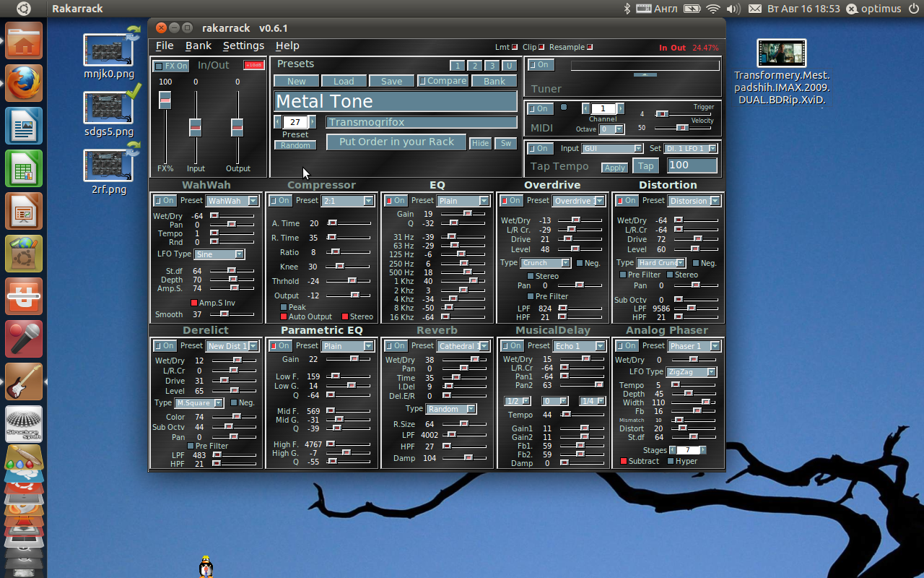Open the mail envelope indicator in panel

pos(754,9)
